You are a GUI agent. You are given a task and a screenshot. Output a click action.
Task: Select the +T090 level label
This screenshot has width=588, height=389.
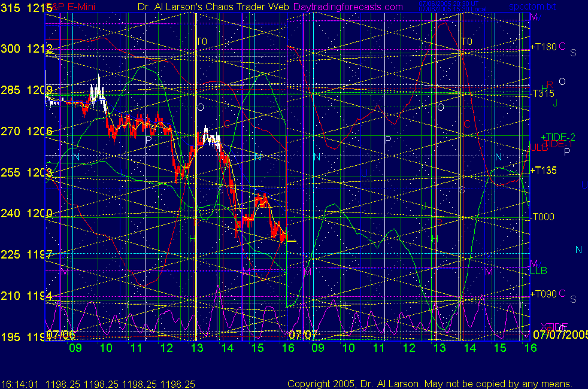click(543, 294)
